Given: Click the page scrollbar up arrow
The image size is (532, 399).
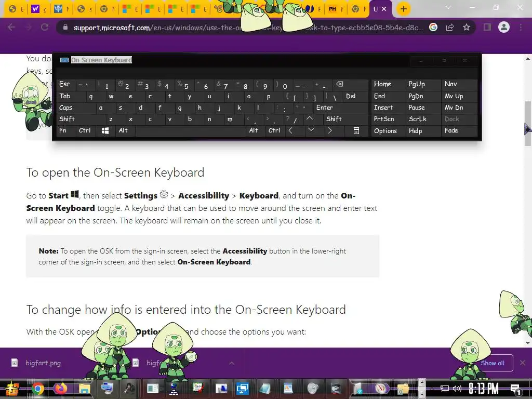Looking at the screenshot, I should tap(528, 59).
